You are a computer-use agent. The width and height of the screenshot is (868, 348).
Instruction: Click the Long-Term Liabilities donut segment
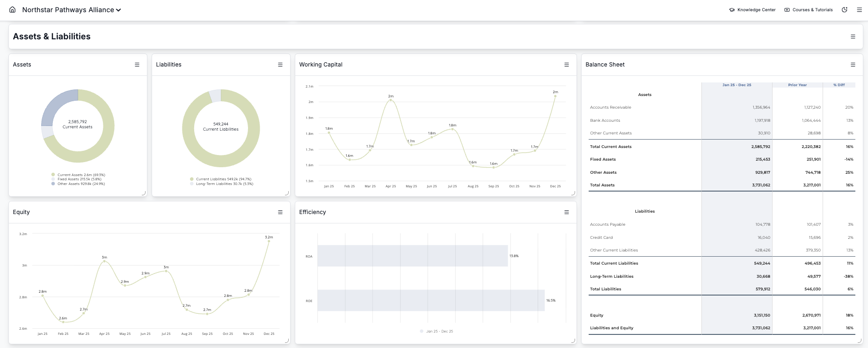coord(215,96)
